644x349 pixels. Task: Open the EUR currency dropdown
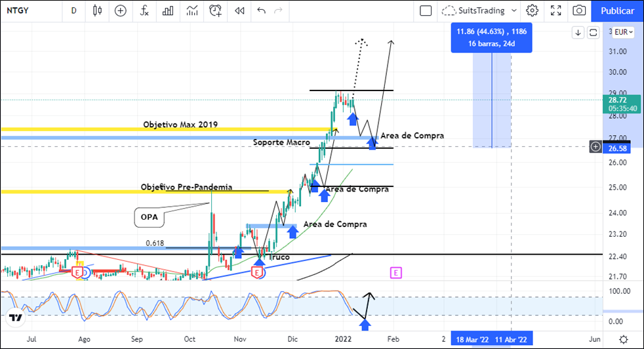[x=622, y=32]
